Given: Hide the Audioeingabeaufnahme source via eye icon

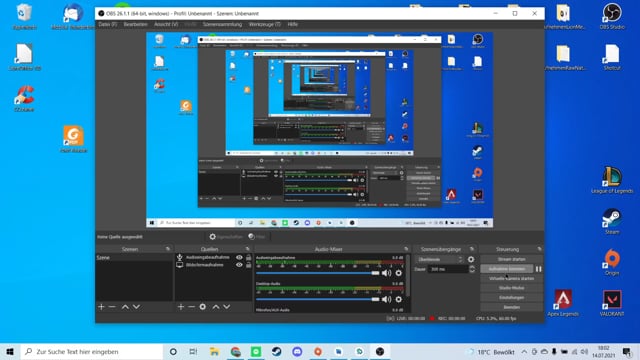Looking at the screenshot, I should (x=239, y=258).
